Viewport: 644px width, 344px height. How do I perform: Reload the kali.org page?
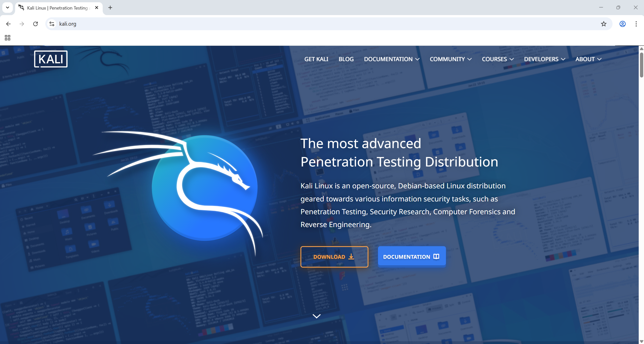(35, 24)
